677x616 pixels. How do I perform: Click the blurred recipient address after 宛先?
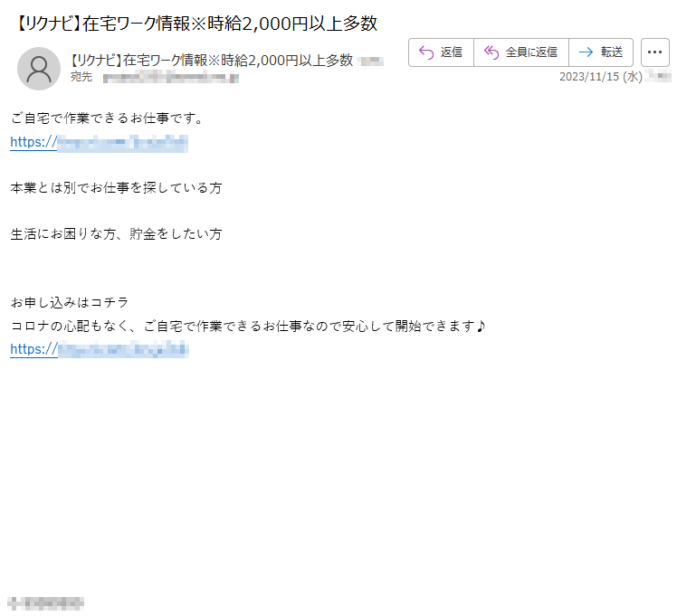[171, 78]
